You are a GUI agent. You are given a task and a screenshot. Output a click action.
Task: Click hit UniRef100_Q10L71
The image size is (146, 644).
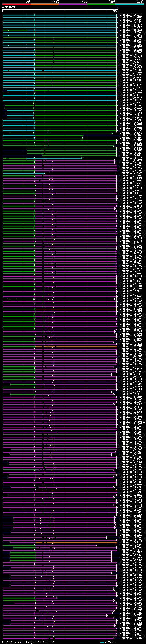pyautogui.click(x=131, y=85)
